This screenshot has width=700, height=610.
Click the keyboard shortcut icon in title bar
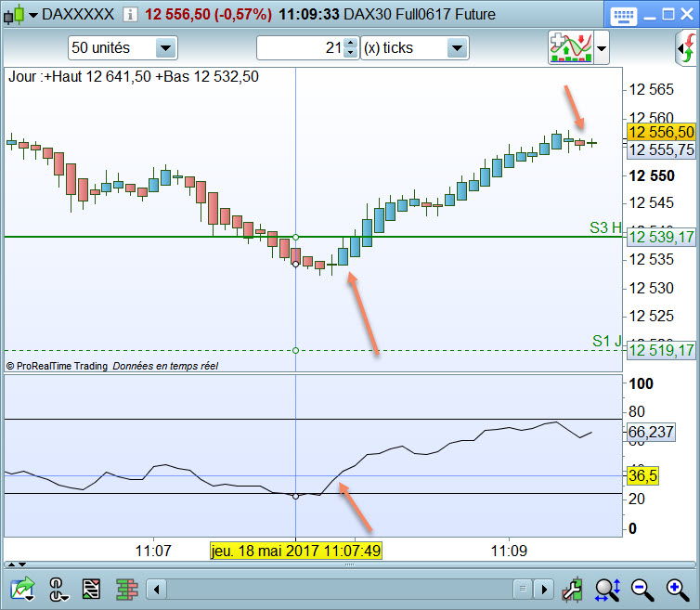tap(623, 17)
